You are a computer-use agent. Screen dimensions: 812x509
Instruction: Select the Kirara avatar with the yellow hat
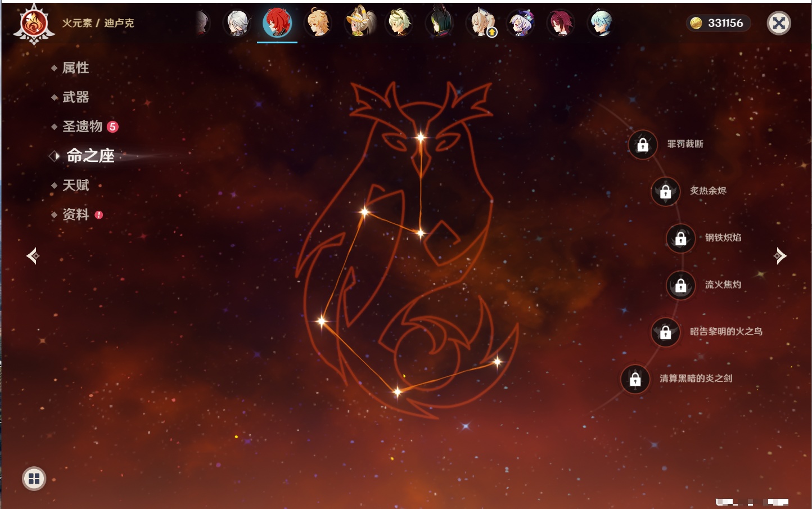[360, 23]
